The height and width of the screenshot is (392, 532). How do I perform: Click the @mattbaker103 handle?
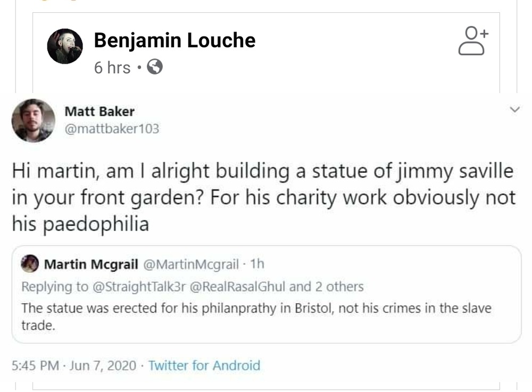pos(112,129)
